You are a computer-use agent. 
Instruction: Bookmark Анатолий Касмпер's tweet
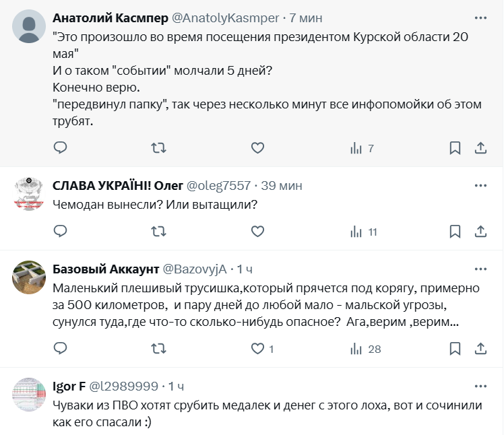click(x=455, y=147)
